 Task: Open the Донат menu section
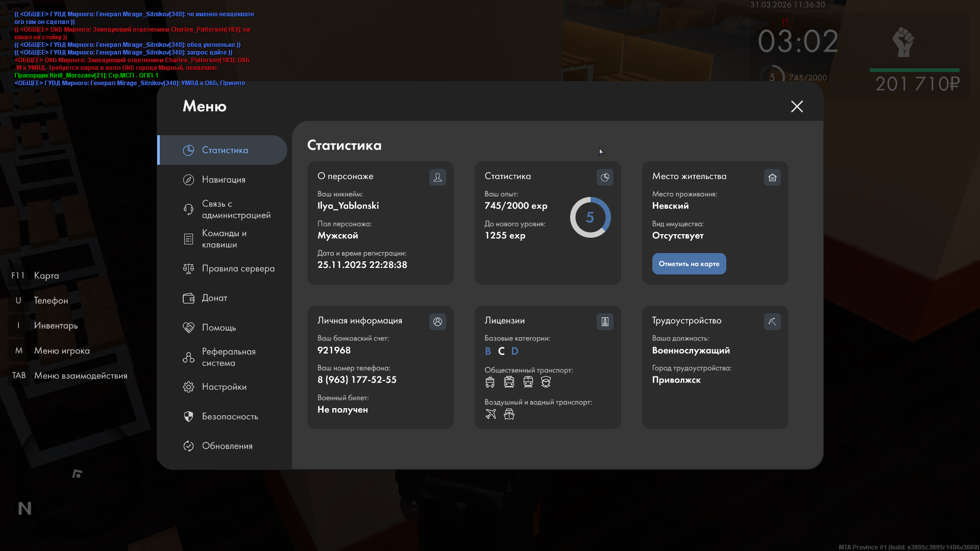[x=214, y=298]
